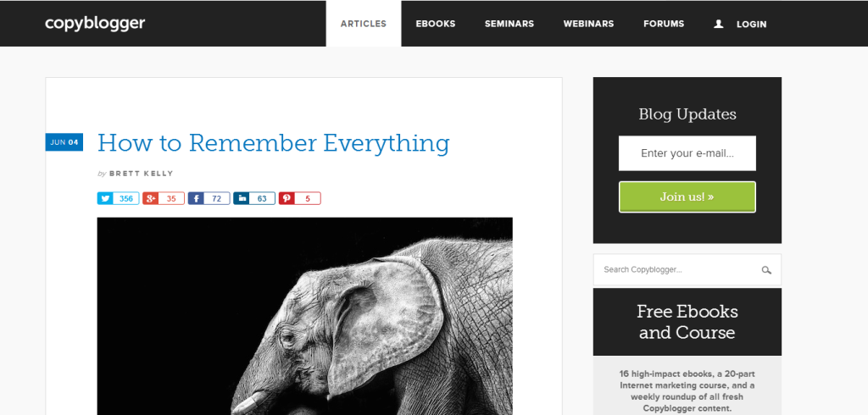Visit the Forums section
Viewport: 868px width, 415px height.
(664, 24)
